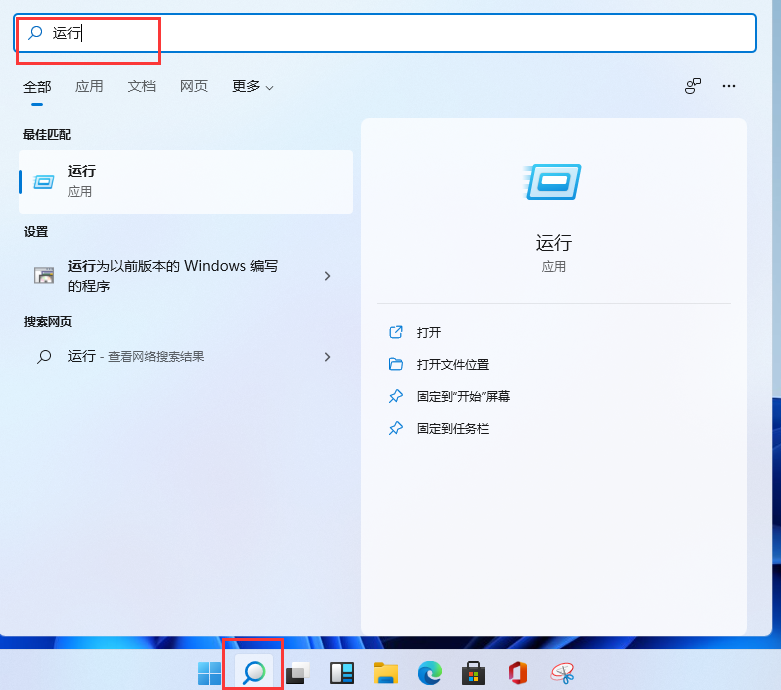Image resolution: width=781 pixels, height=690 pixels.
Task: Switch to the 全部 tab
Action: [x=37, y=87]
